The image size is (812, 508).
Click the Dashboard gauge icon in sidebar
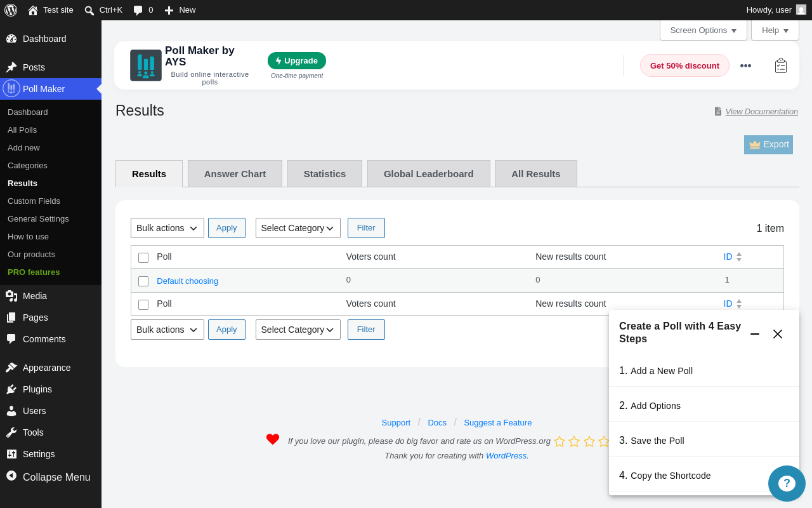pyautogui.click(x=11, y=39)
